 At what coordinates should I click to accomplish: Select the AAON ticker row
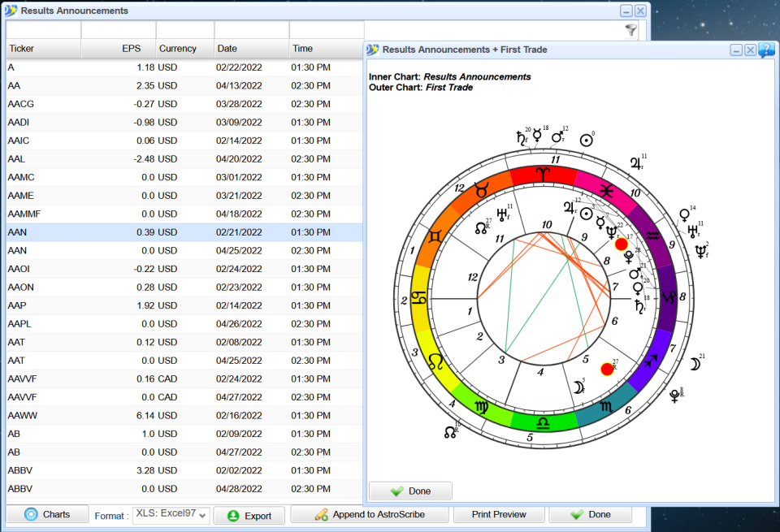pos(184,287)
